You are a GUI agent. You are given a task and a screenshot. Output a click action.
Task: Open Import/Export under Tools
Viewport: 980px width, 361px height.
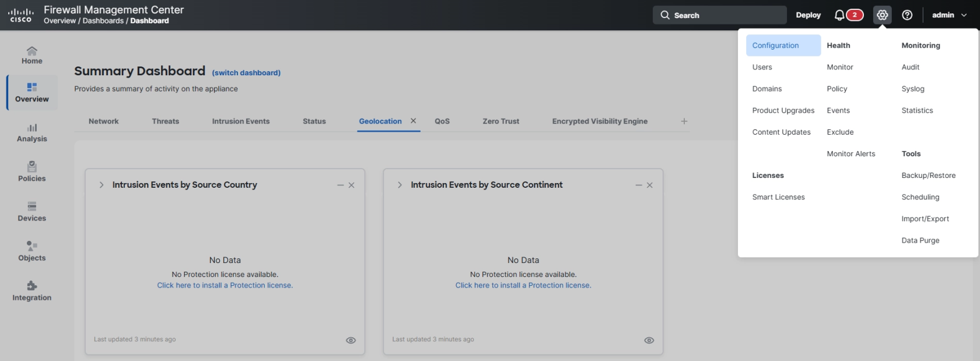click(x=925, y=219)
